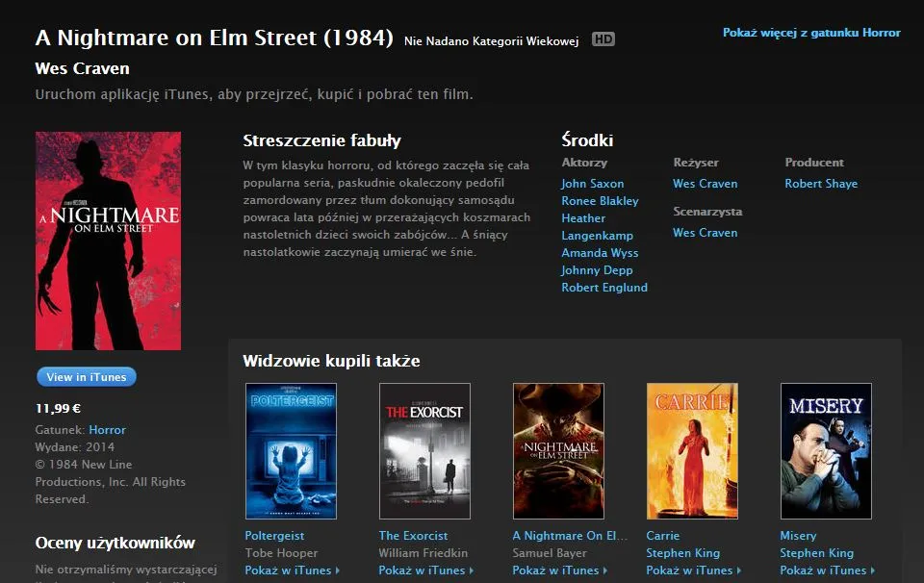The image size is (924, 583).
Task: Open the Misery movie poster
Action: (x=826, y=451)
